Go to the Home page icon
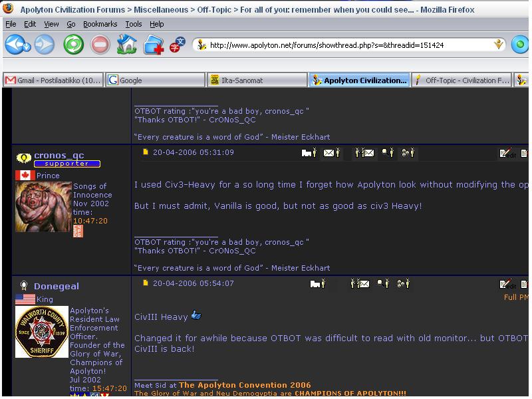This screenshot has height=399, width=532. click(x=126, y=45)
